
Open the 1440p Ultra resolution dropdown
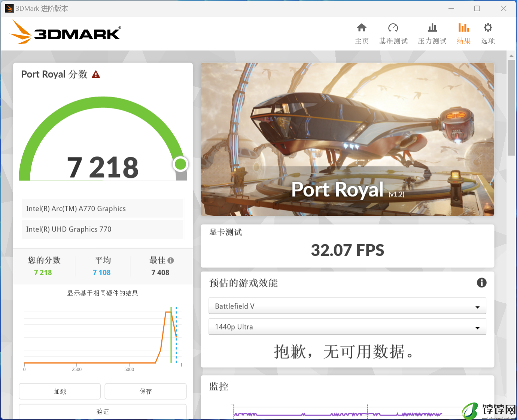click(347, 327)
